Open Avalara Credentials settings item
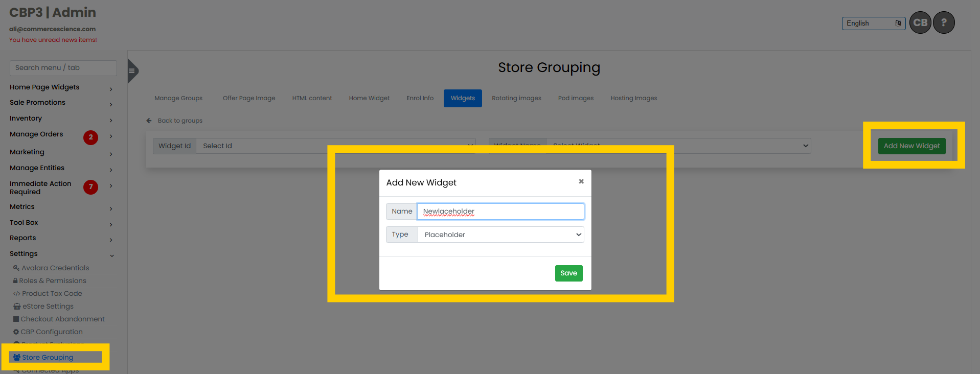This screenshot has width=980, height=374. coord(55,268)
